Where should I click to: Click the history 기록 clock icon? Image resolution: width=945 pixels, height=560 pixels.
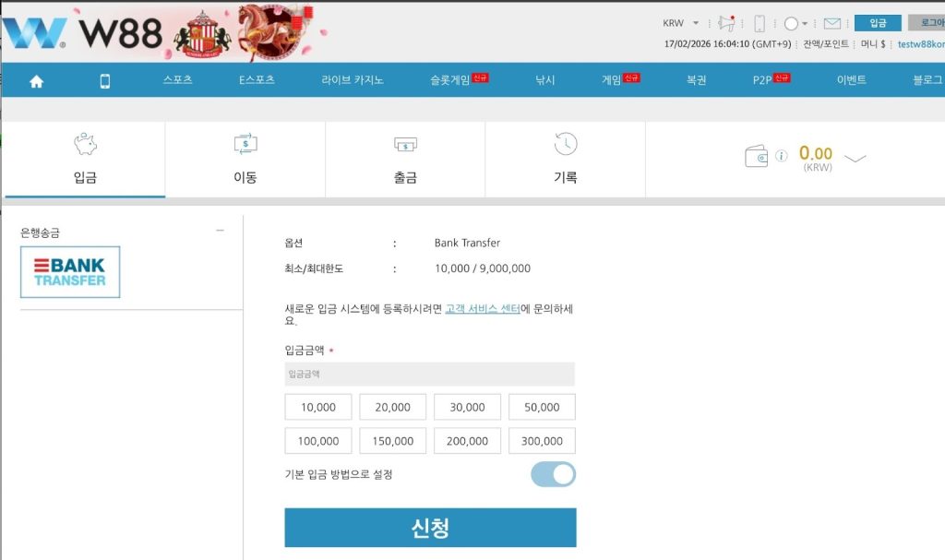[566, 144]
